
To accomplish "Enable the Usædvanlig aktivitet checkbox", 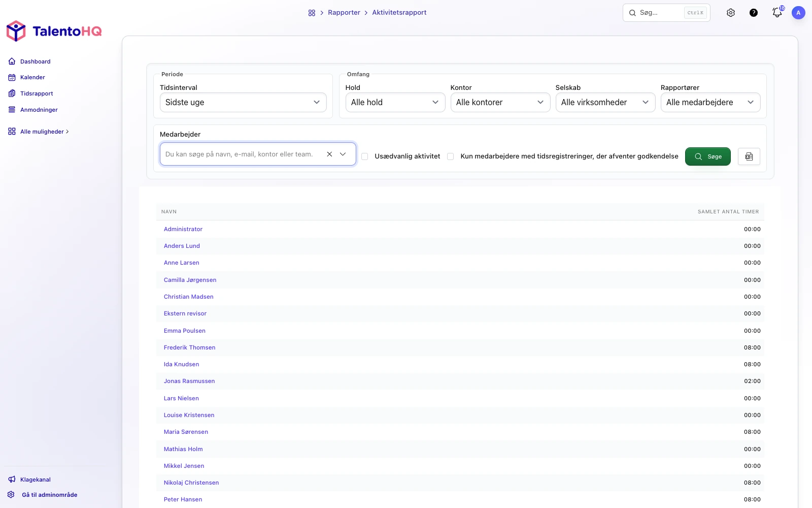I will click(x=364, y=156).
